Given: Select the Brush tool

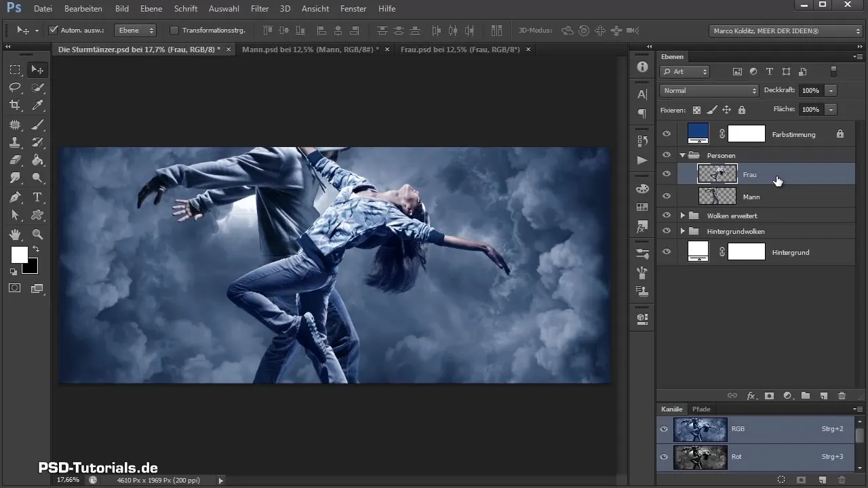Looking at the screenshot, I should pos(38,124).
